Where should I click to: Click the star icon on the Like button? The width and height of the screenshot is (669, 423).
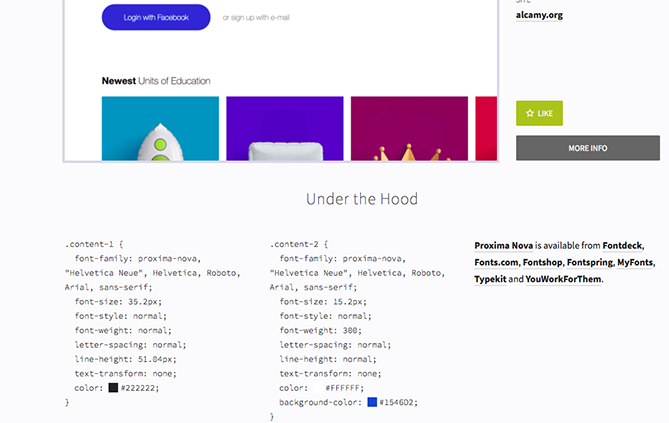[530, 114]
